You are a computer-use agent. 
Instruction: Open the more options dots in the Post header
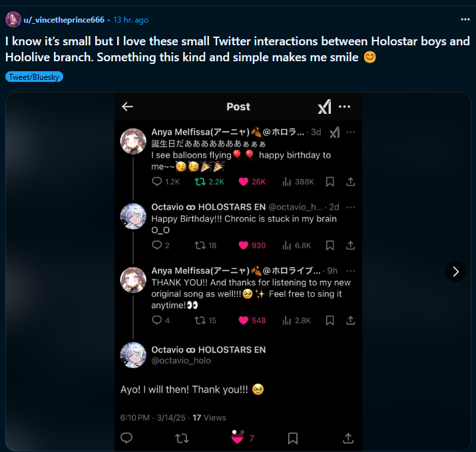[x=345, y=107]
